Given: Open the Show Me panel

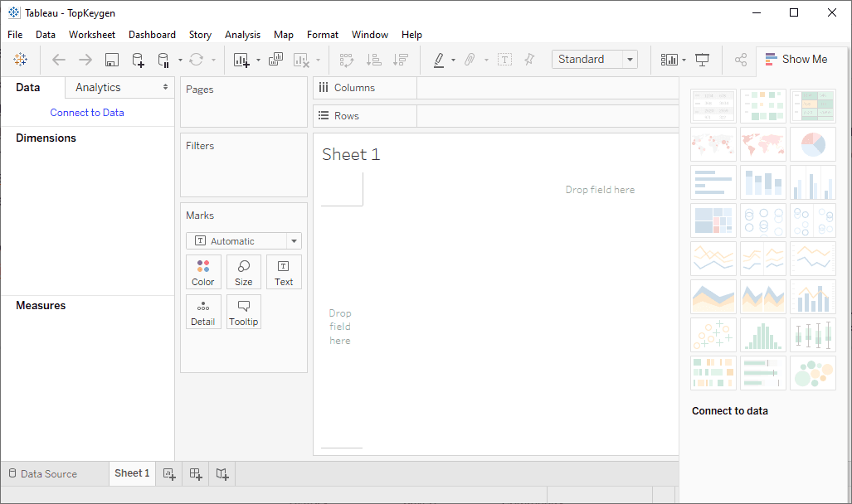Looking at the screenshot, I should [x=796, y=59].
